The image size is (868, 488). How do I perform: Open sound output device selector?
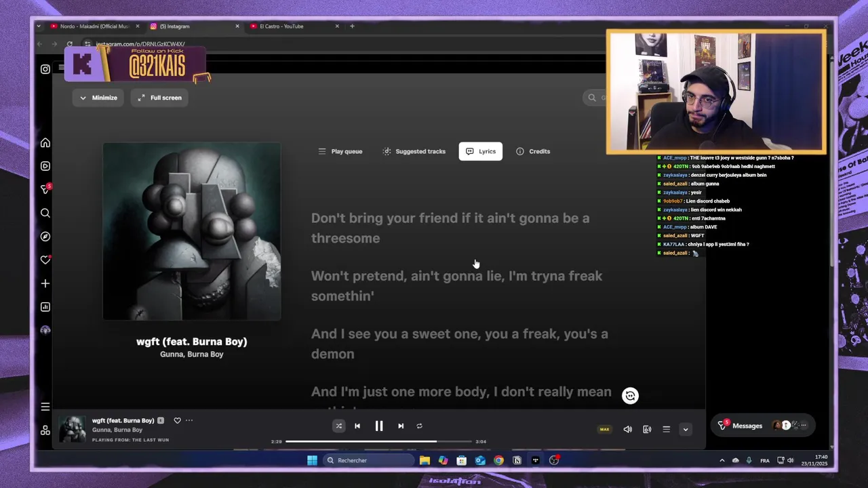point(647,429)
